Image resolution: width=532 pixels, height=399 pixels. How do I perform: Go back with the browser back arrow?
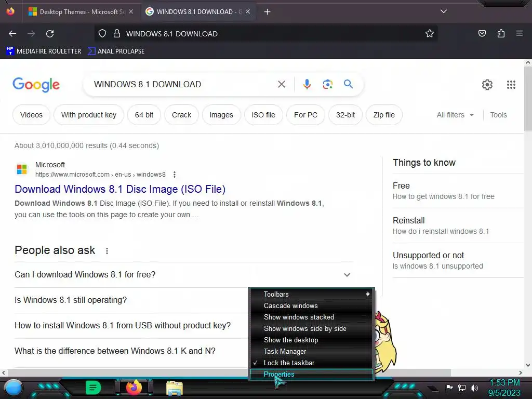click(12, 34)
